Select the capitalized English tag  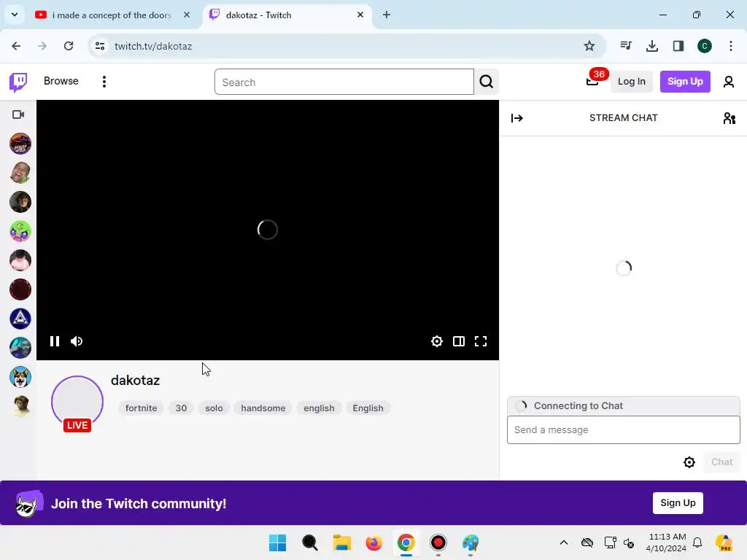coord(368,408)
